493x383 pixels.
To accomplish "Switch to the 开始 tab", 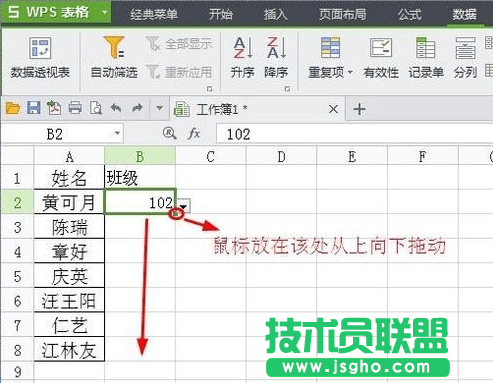I will pyautogui.click(x=221, y=14).
